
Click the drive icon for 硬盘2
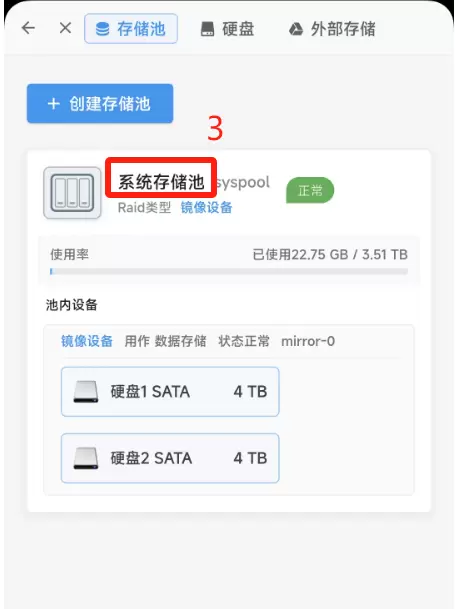click(x=86, y=458)
